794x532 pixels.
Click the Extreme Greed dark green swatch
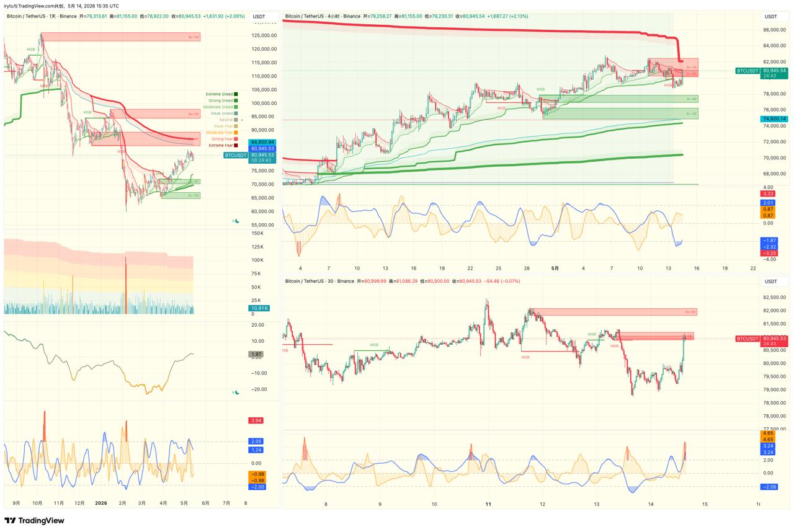coord(236,94)
